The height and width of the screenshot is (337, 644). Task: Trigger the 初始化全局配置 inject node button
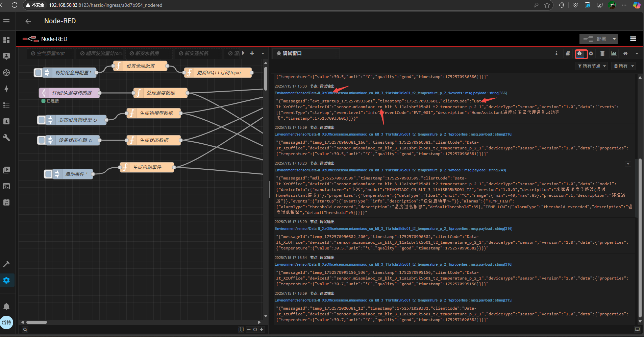click(39, 73)
